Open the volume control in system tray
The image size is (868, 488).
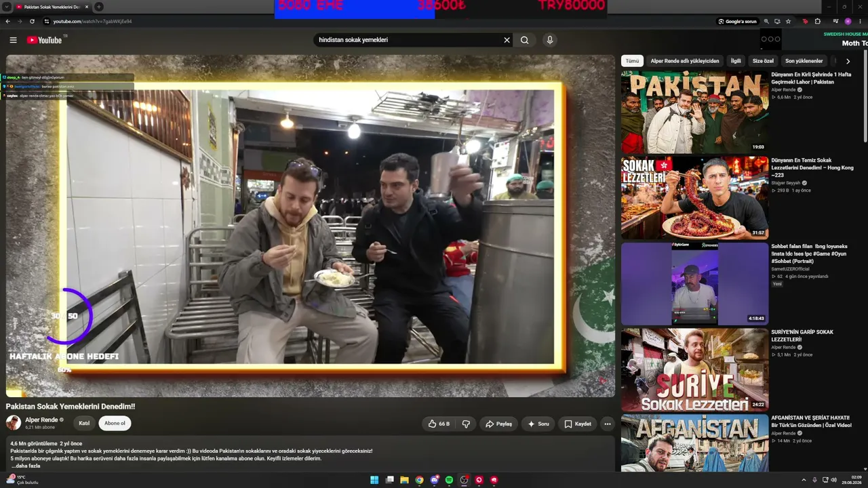(x=835, y=480)
